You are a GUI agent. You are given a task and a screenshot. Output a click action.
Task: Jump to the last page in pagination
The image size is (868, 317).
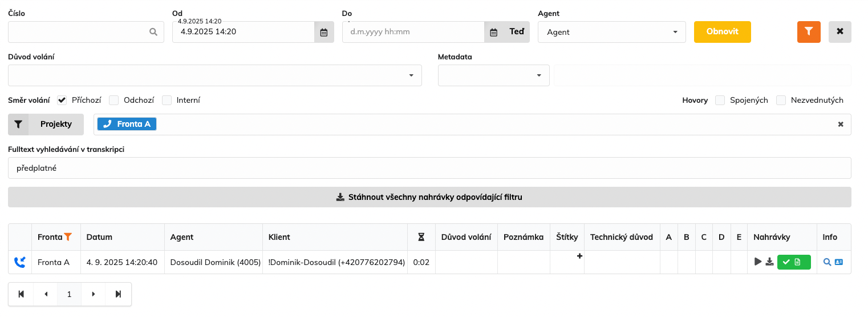click(119, 294)
